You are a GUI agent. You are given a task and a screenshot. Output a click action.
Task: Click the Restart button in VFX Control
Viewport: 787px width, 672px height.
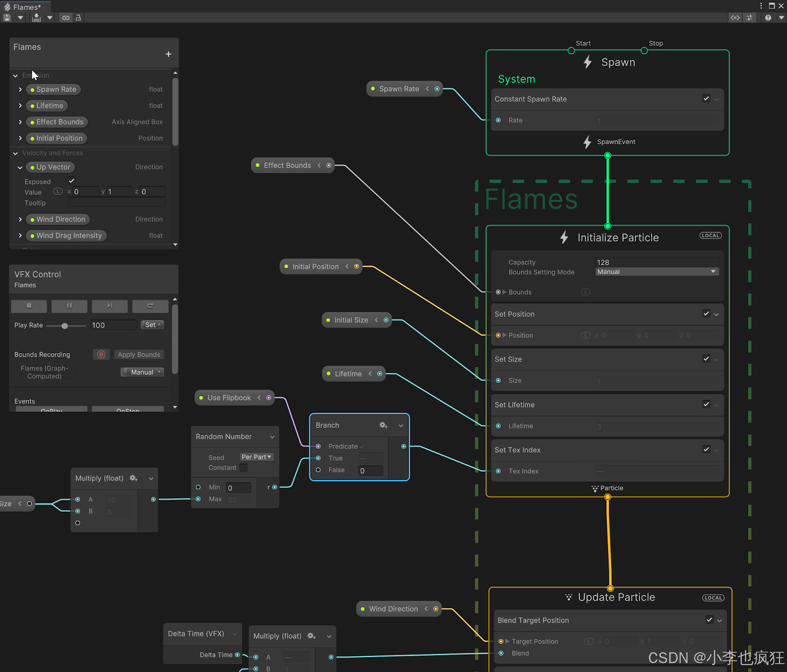(151, 306)
